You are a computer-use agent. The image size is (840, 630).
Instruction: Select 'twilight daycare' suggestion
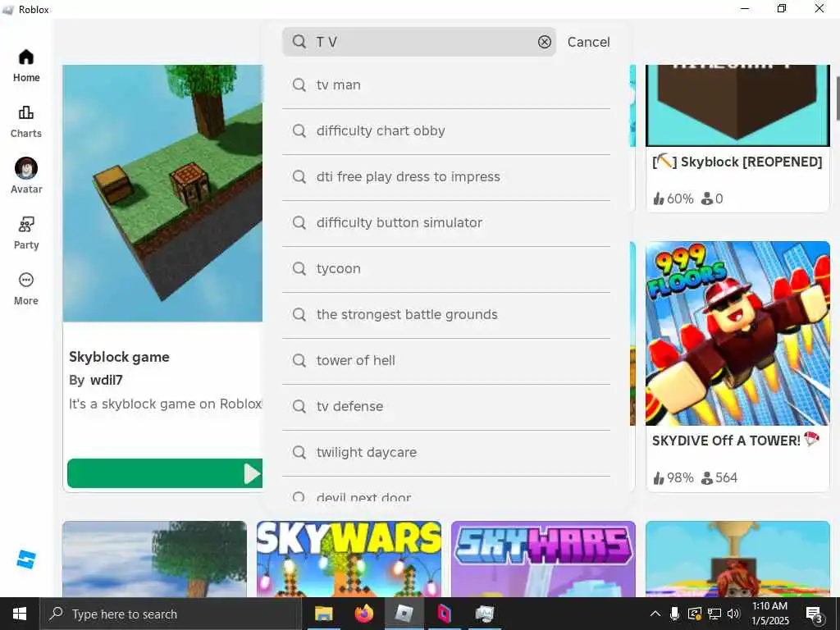pyautogui.click(x=445, y=453)
